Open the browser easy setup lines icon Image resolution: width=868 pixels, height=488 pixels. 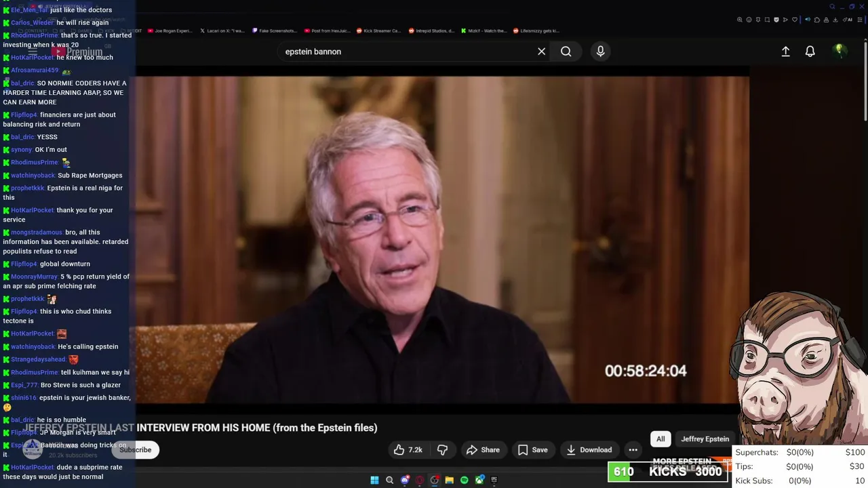[860, 20]
